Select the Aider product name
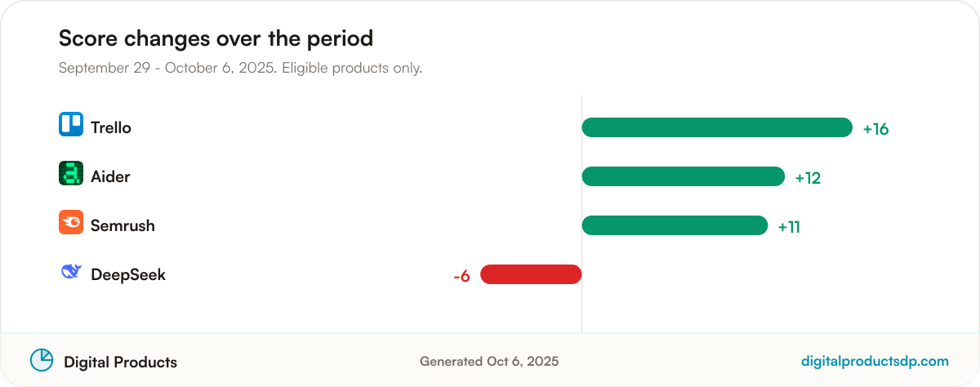This screenshot has width=980, height=387. tap(110, 177)
